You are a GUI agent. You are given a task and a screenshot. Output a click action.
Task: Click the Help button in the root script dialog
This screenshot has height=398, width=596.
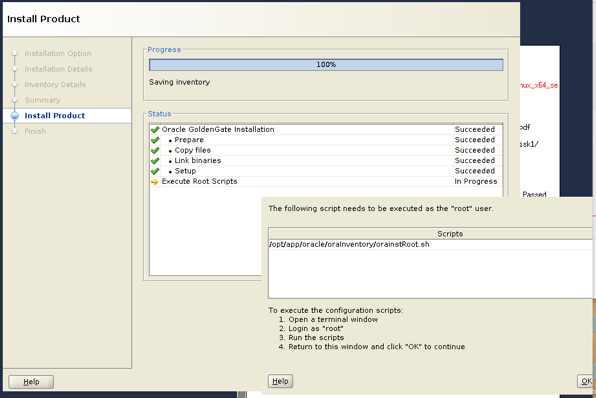(280, 381)
